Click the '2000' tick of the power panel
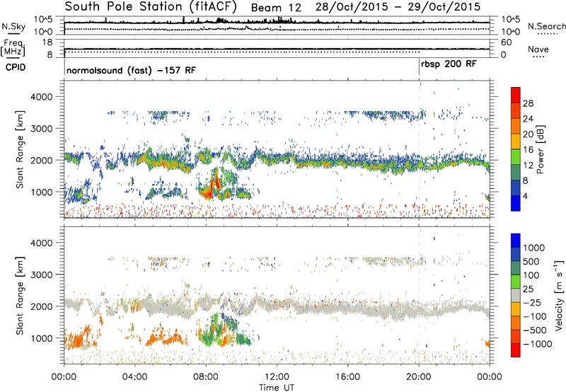 [x=42, y=160]
